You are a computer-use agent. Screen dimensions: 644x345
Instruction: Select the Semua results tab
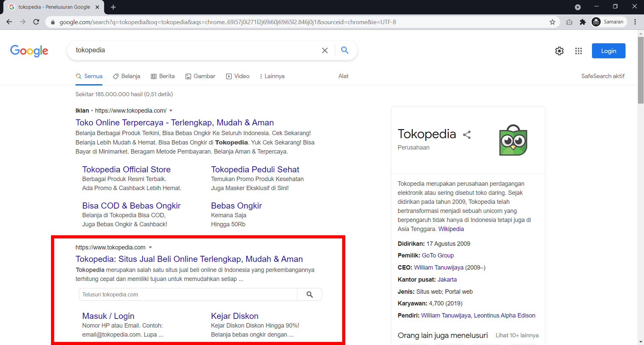click(x=89, y=76)
